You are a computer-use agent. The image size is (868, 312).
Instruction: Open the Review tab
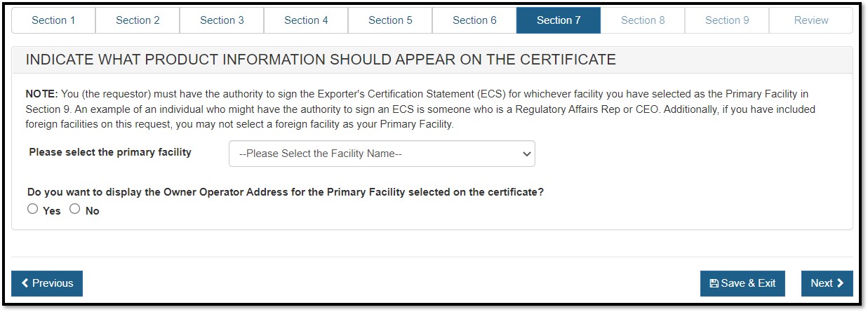point(811,20)
